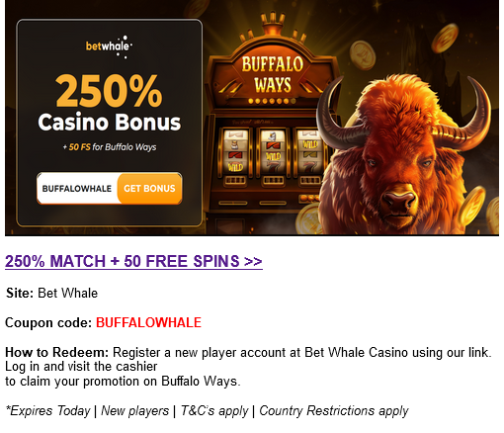Click the gold coin beside the slot machine base
The image size is (504, 433).
tap(308, 218)
